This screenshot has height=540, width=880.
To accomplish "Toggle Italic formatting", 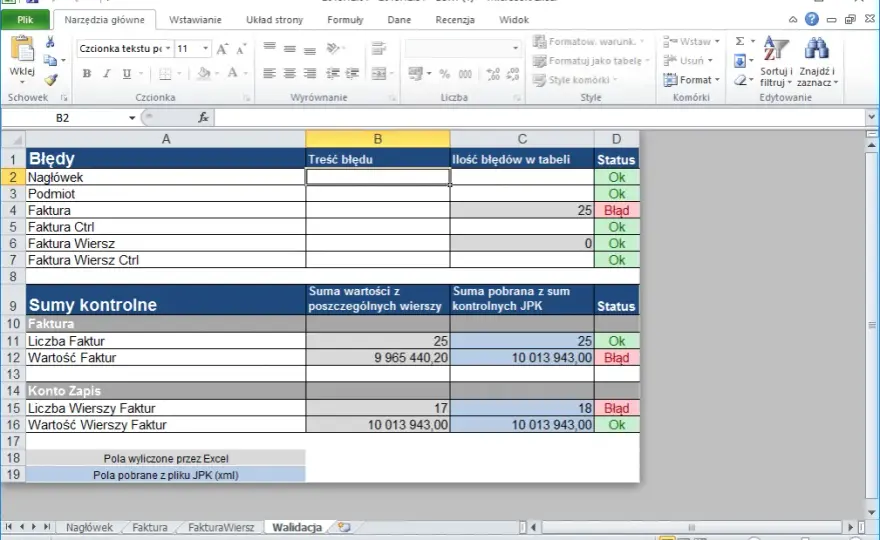I will click(107, 74).
